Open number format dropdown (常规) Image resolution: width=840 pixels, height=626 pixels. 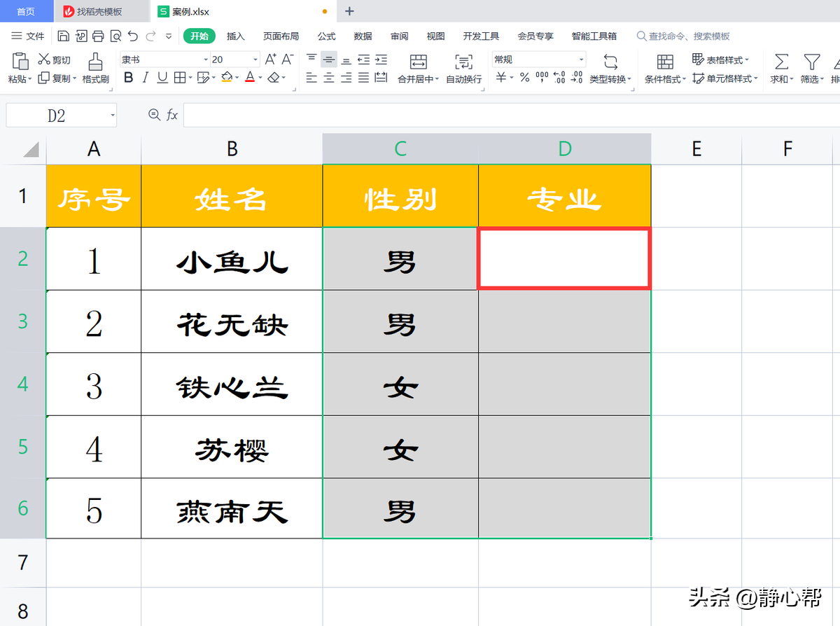point(581,60)
